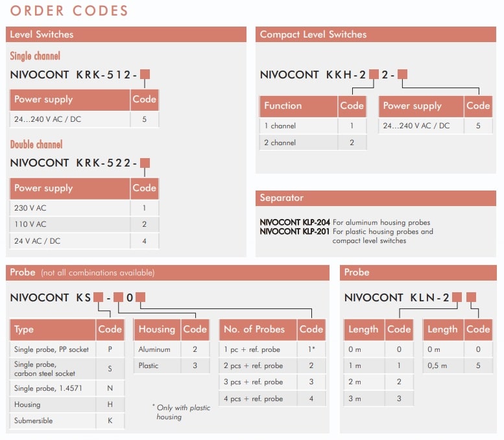Select the Compact Level Switches section header
This screenshot has height=440, width=504.
pyautogui.click(x=376, y=34)
